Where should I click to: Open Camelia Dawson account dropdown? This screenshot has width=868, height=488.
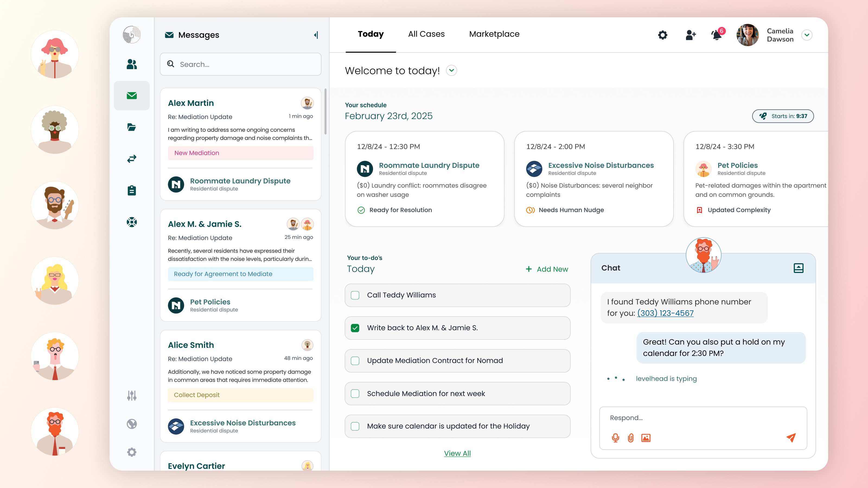[x=807, y=35]
